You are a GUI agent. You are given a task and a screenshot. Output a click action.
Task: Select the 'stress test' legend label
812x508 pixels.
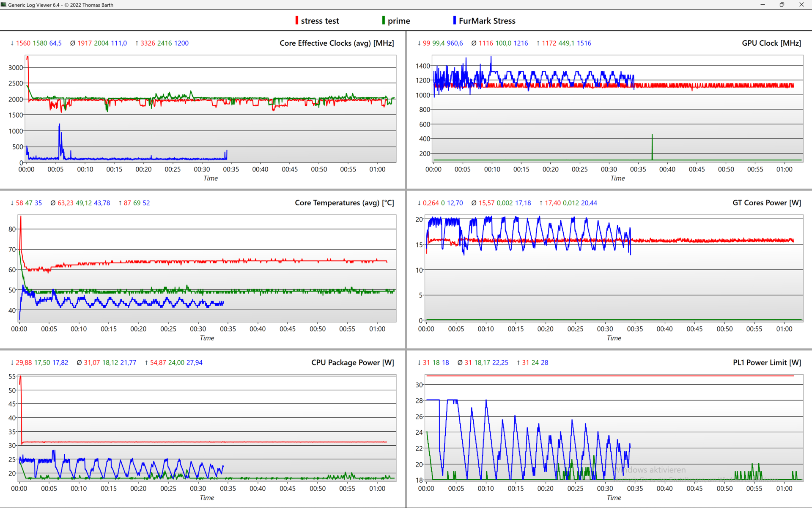click(320, 21)
